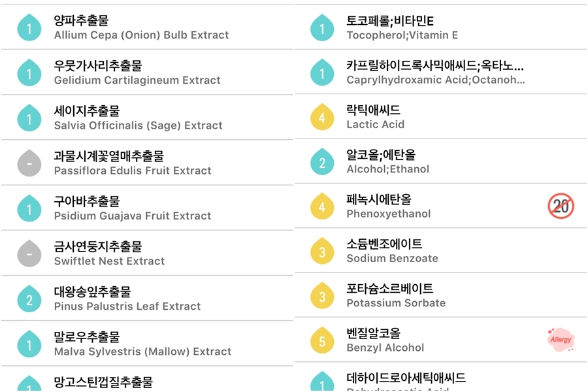
Task: Open the 망고스틴껍질추출물 entry at bottom
Action: pyautogui.click(x=147, y=379)
